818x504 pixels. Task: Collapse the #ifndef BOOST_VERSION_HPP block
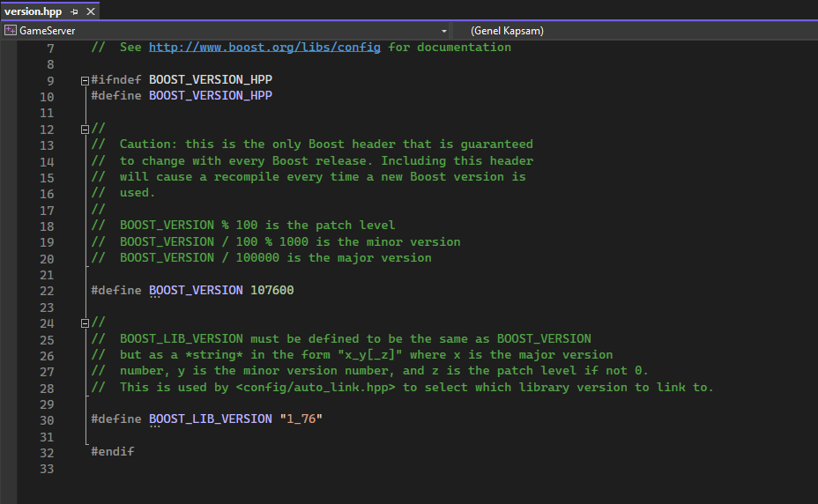pyautogui.click(x=85, y=81)
